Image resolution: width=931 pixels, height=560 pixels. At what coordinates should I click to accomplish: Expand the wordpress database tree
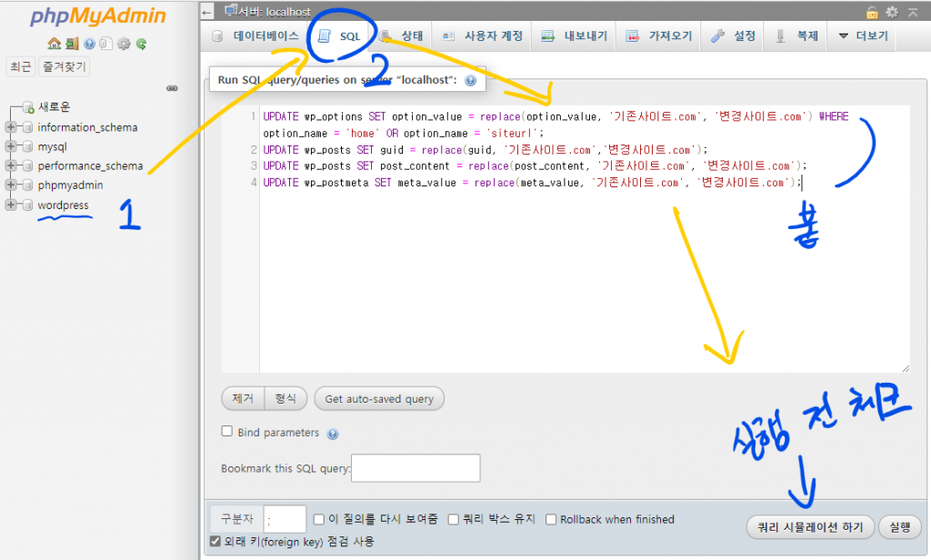(x=11, y=205)
